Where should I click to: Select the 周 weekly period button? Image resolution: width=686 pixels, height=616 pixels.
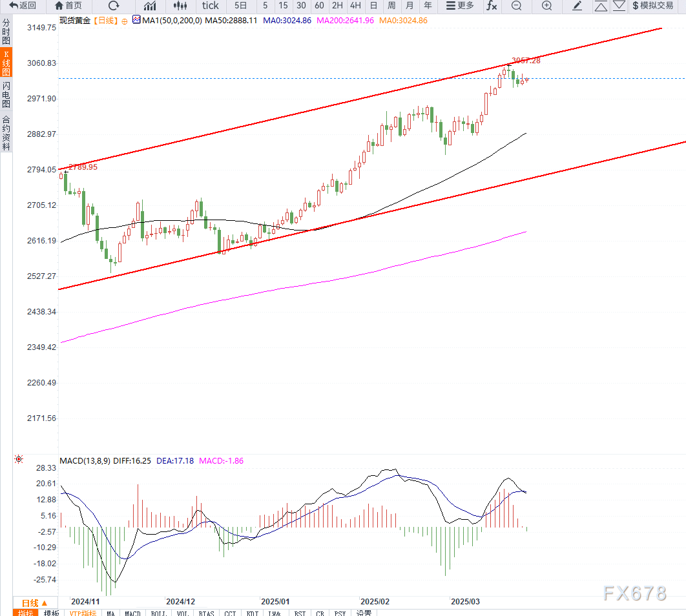pos(391,6)
